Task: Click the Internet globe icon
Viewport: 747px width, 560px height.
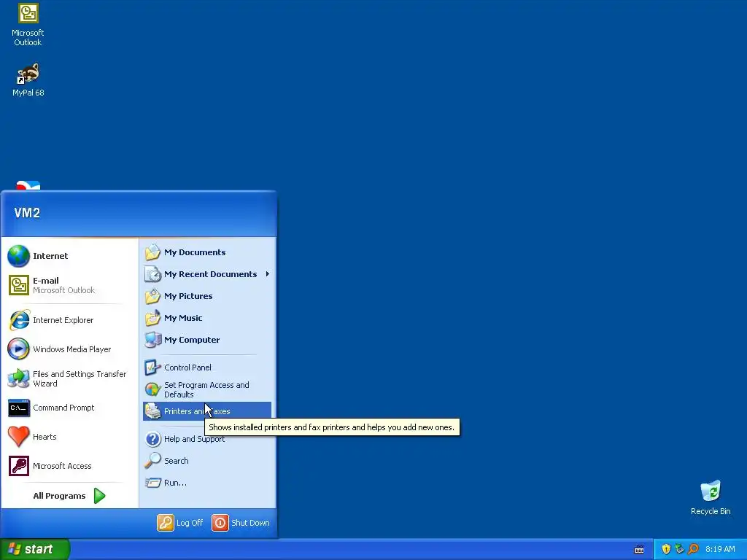Action: (18, 256)
